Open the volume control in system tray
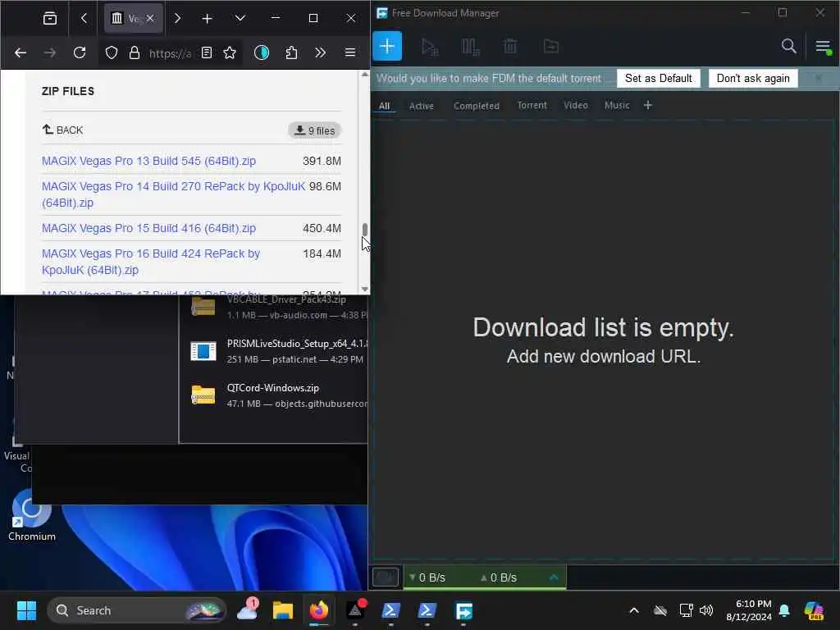 (x=706, y=610)
